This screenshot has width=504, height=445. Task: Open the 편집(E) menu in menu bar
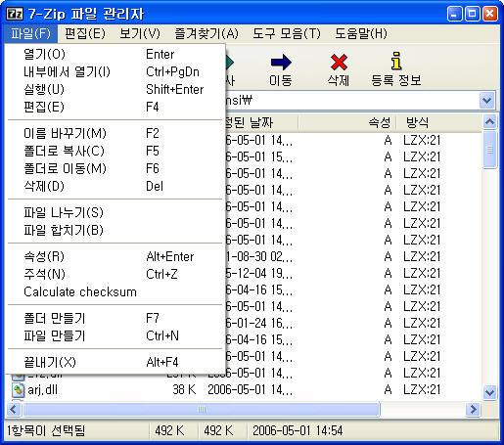pos(85,33)
